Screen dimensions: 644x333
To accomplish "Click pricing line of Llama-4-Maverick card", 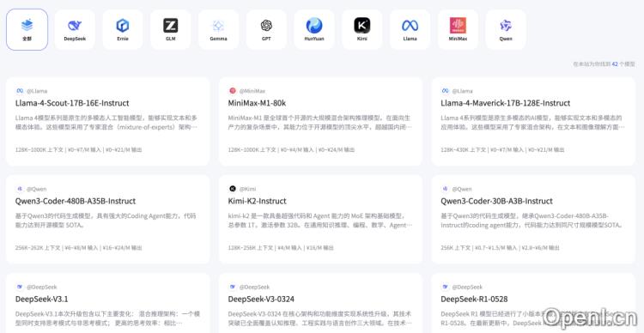I will pos(502,150).
